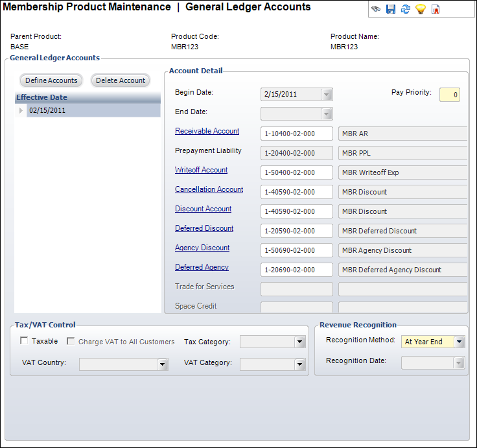
Task: Click the document report icon in toolbar
Action: click(x=436, y=9)
